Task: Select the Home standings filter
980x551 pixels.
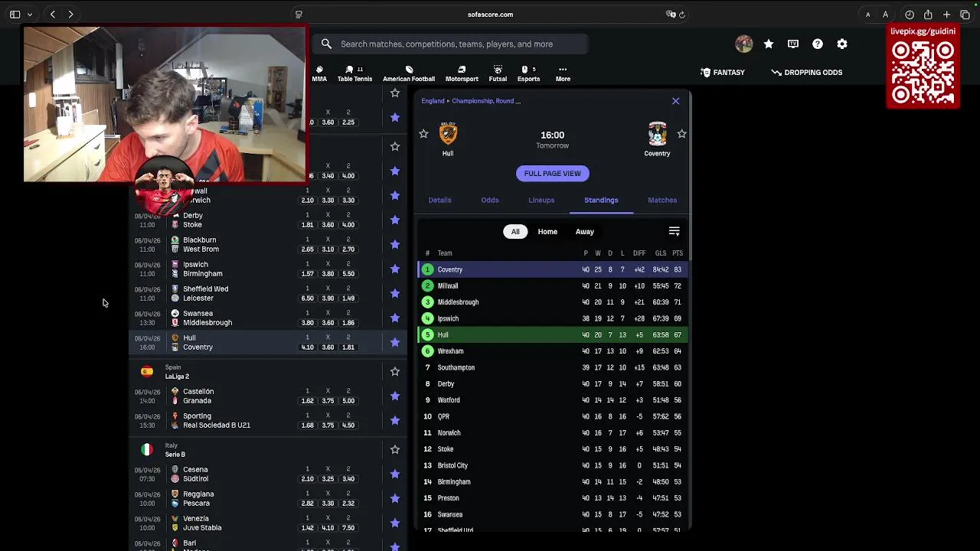Action: tap(547, 231)
